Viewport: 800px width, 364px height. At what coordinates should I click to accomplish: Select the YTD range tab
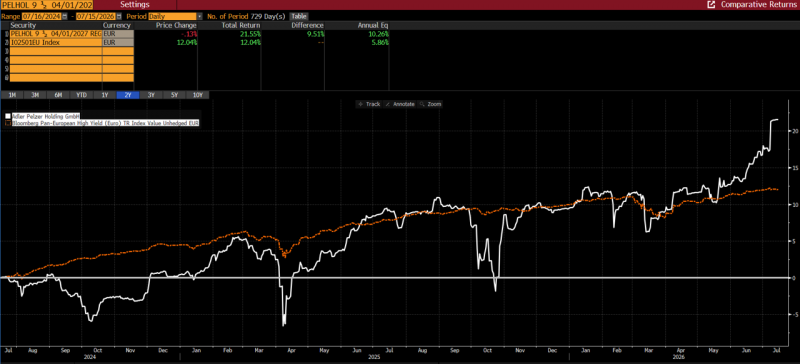(81, 95)
